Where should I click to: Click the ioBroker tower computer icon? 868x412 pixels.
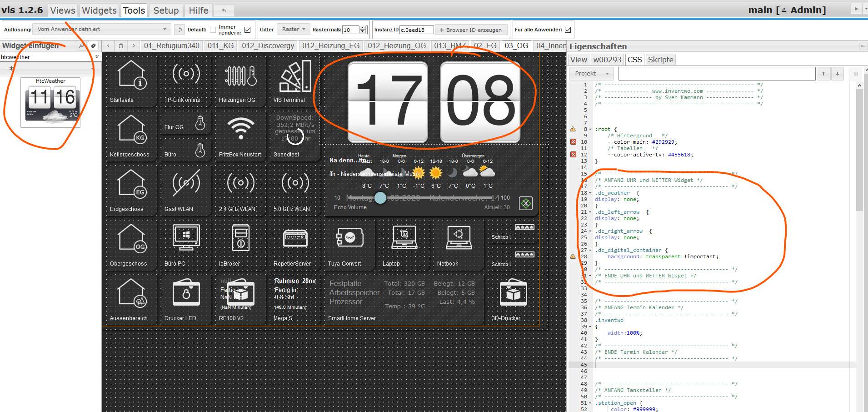[240, 237]
